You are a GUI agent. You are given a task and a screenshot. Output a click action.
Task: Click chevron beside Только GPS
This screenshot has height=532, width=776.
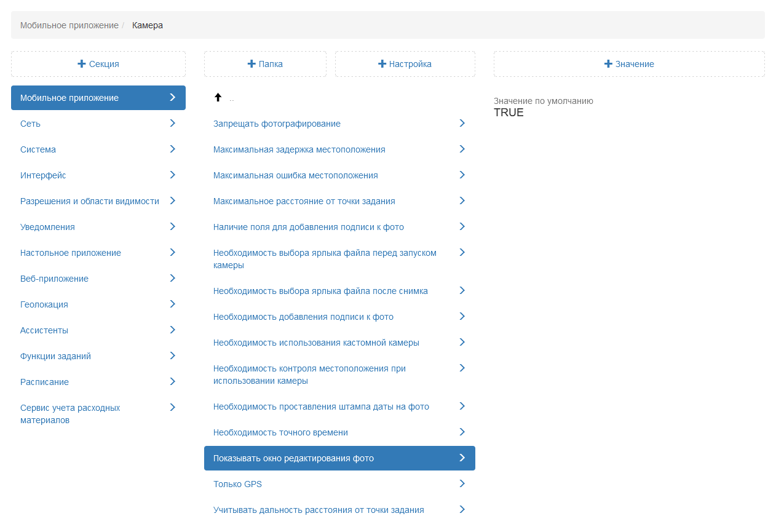[462, 483]
